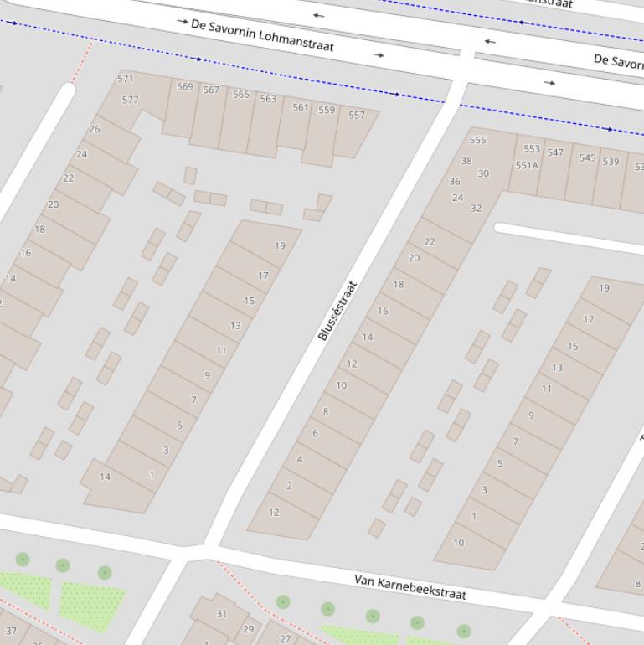Pick the building labeled 557
This screenshot has height=645, width=644.
pyautogui.click(x=357, y=116)
